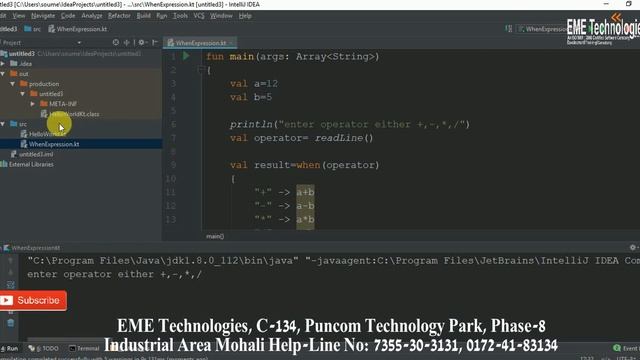This screenshot has width=640, height=360.
Task: Click the 'when' keyword in editor
Action: coord(308,165)
